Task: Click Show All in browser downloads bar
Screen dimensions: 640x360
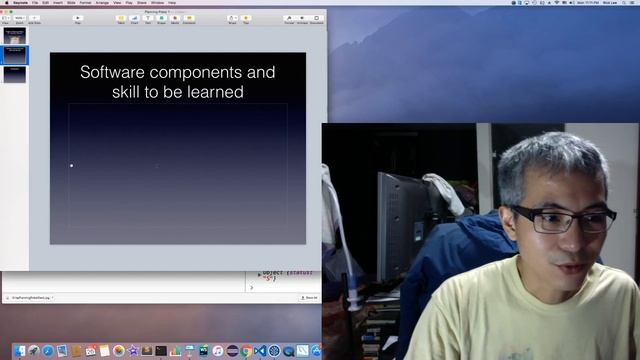Action: click(309, 298)
